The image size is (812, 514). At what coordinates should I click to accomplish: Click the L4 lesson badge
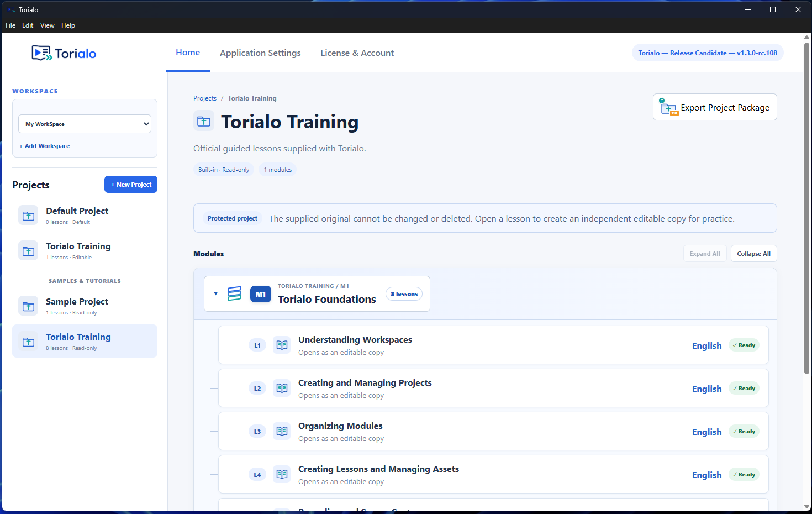click(x=257, y=475)
